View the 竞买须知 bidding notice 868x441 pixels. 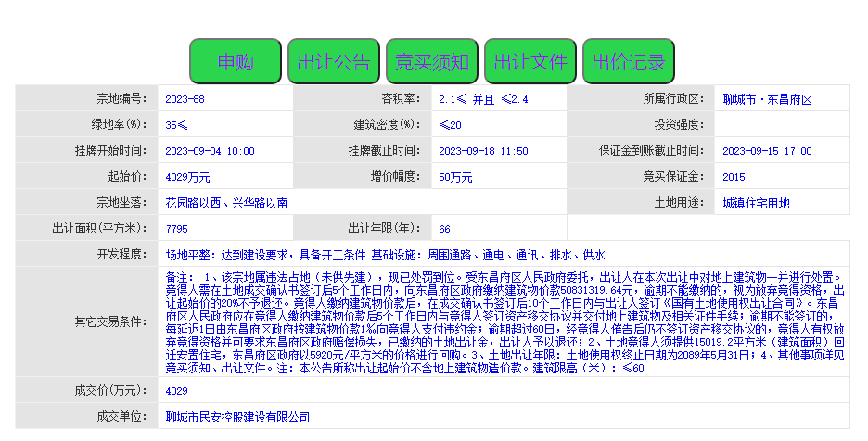pos(432,62)
